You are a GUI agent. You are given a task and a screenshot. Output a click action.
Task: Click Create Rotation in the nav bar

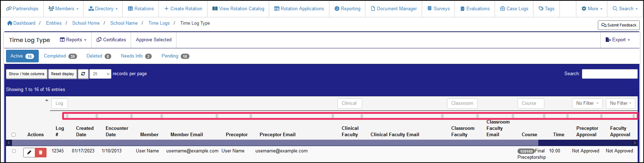[x=183, y=8]
